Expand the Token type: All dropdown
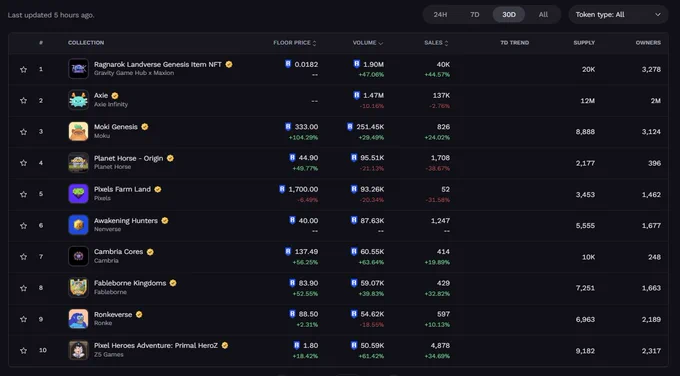680x376 pixels. (x=618, y=15)
